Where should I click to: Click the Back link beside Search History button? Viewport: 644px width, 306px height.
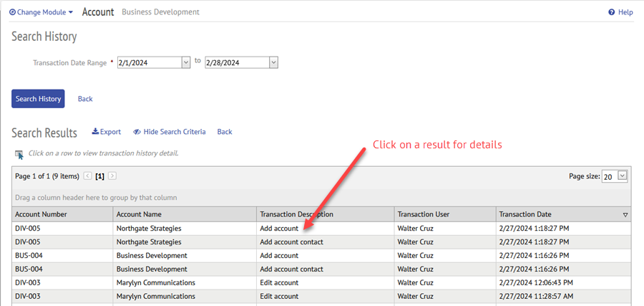(85, 99)
